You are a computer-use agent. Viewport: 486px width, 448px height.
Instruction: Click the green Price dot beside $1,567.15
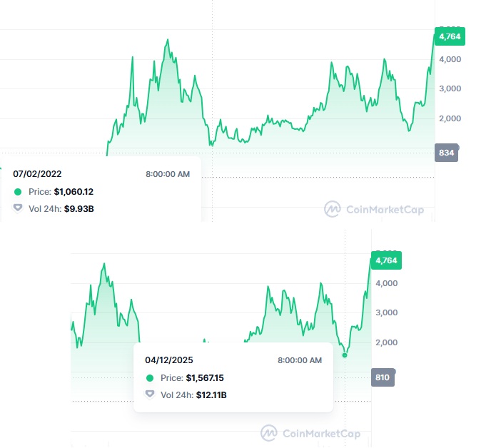pos(150,378)
